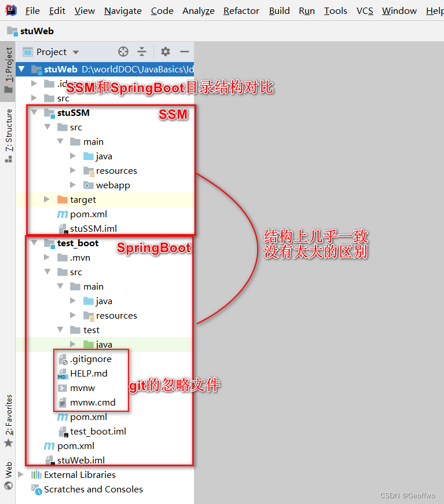Hide the Project panel with minus icon

(185, 52)
